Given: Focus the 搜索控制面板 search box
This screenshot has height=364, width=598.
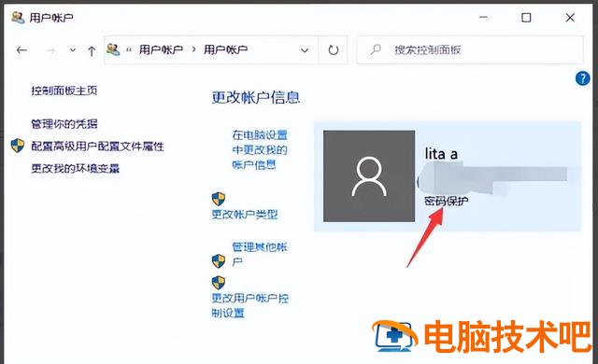Looking at the screenshot, I should pos(470,49).
